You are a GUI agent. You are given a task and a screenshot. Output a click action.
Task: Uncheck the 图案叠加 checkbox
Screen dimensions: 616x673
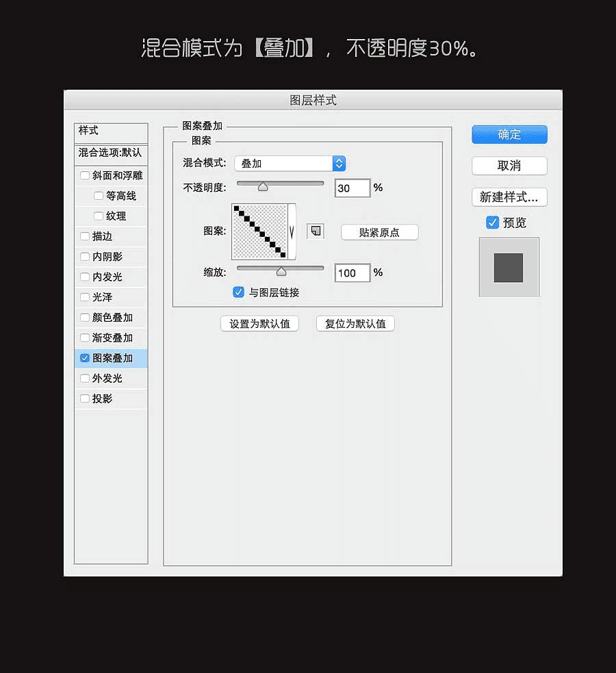point(85,358)
